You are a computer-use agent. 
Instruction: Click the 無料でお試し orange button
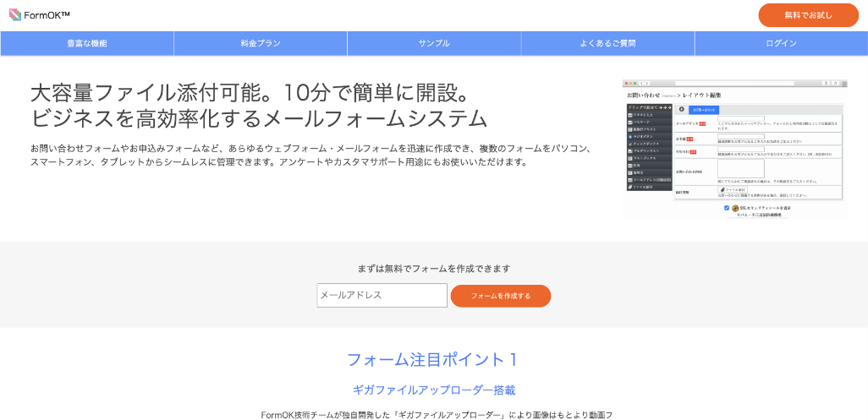pos(808,15)
